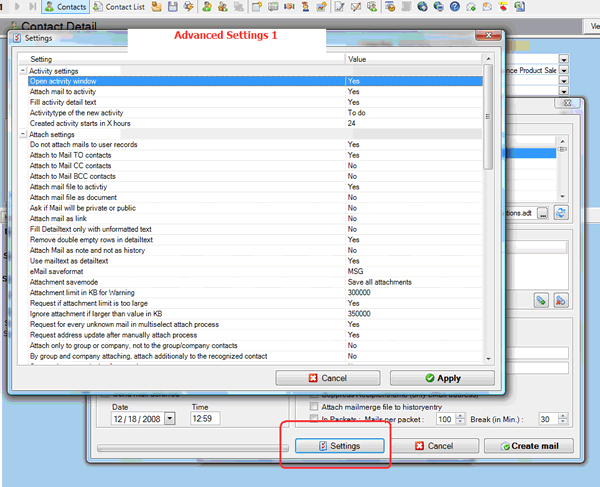Collapse the Attach settings group
The width and height of the screenshot is (600, 487).
(x=23, y=134)
